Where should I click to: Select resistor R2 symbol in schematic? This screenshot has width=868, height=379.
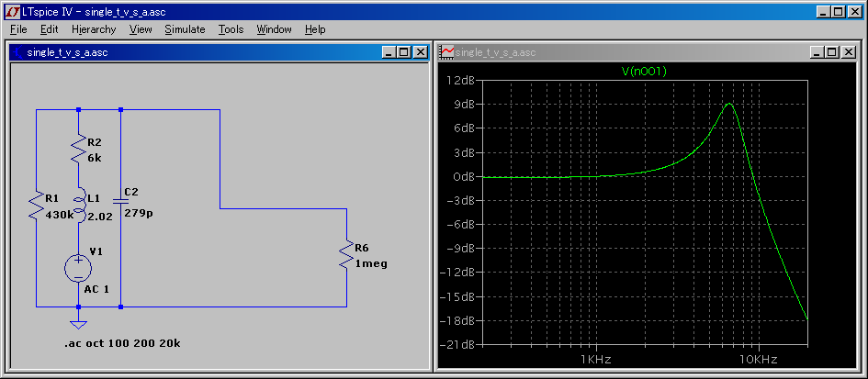(79, 147)
